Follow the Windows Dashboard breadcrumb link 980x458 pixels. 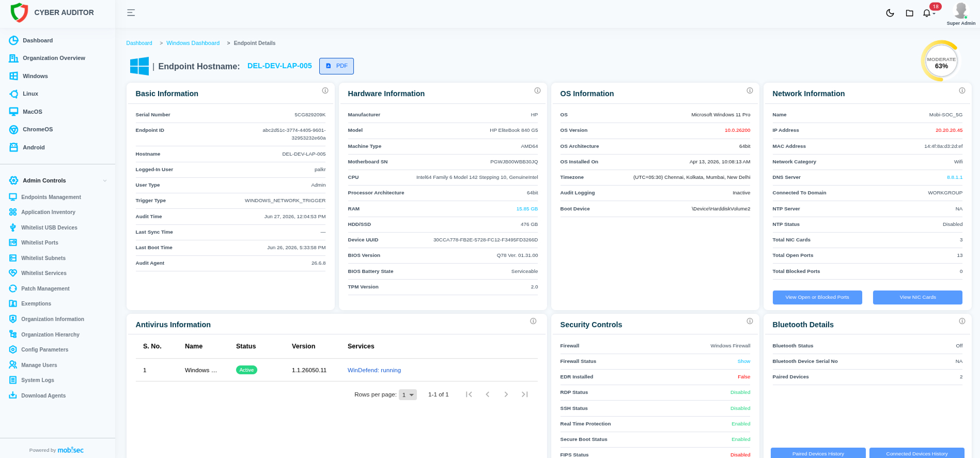click(x=193, y=43)
